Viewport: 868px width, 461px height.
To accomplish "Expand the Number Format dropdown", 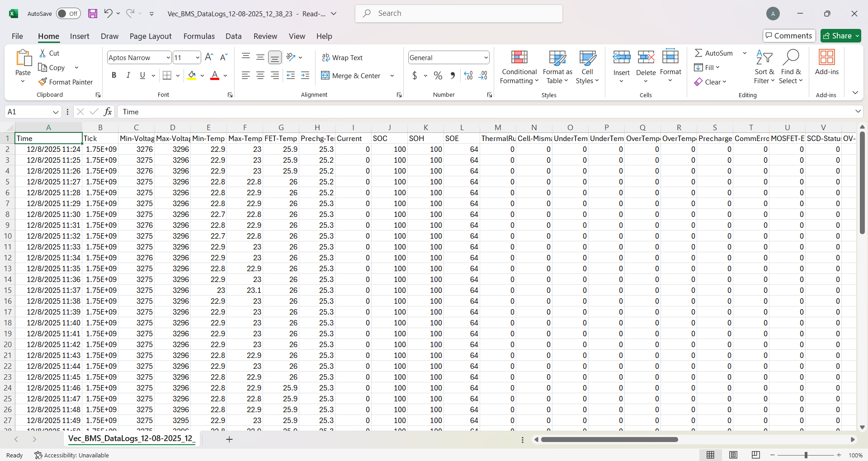I will 486,57.
